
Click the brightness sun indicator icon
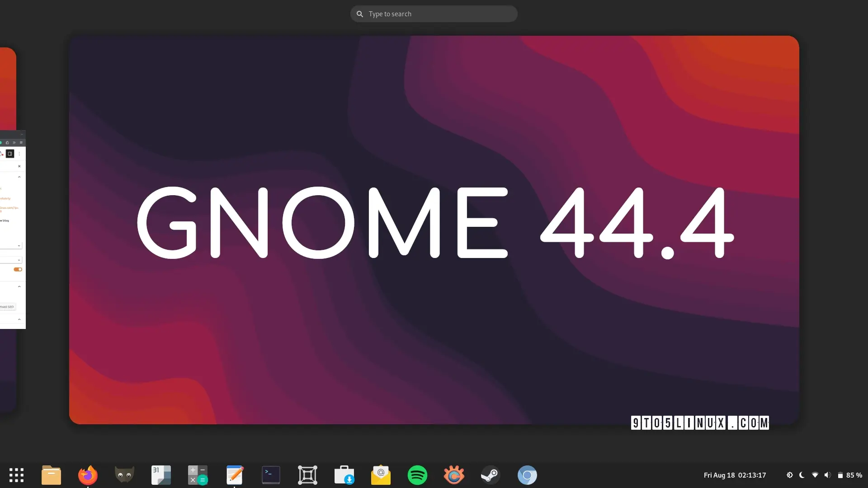(789, 475)
